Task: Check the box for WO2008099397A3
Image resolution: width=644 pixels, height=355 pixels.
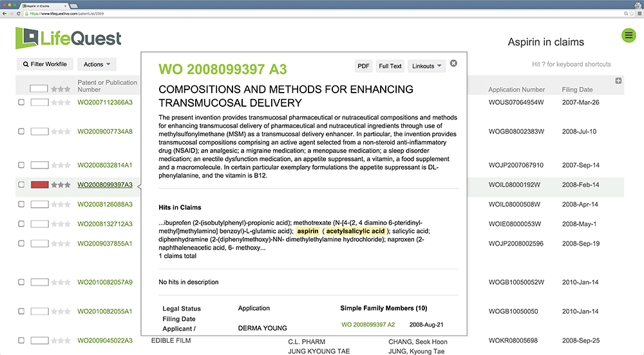Action: (21, 185)
